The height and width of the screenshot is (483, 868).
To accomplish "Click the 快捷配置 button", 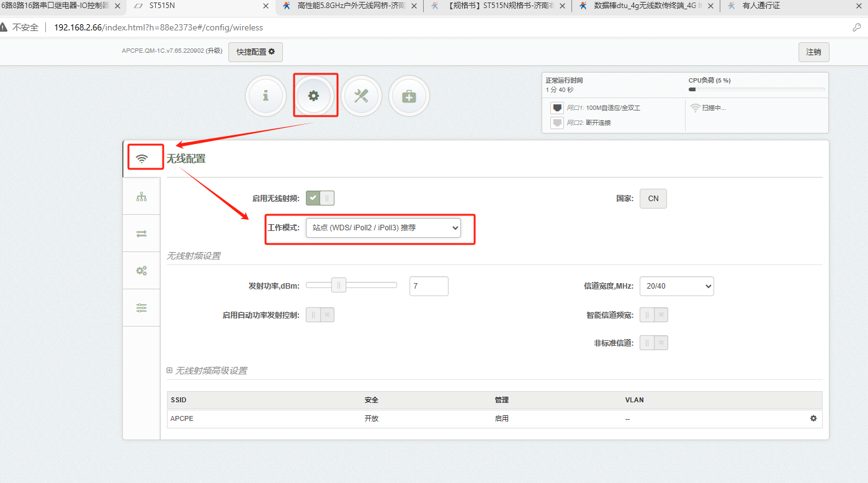I will [x=255, y=52].
